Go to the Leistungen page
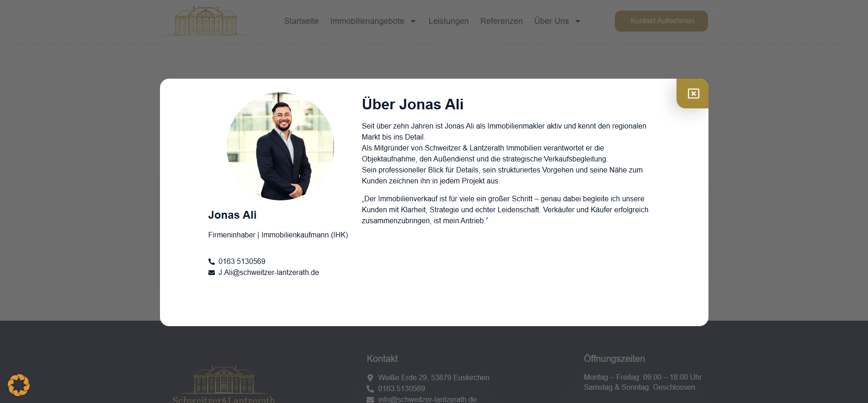Screen dimensions: 868x403 pos(448,21)
